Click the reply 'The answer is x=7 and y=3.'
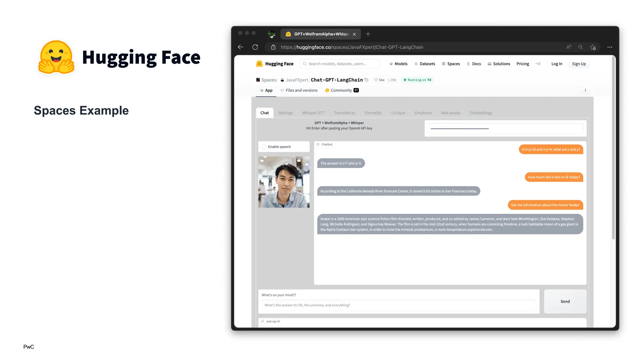This screenshot has height=362, width=644. pos(341,163)
